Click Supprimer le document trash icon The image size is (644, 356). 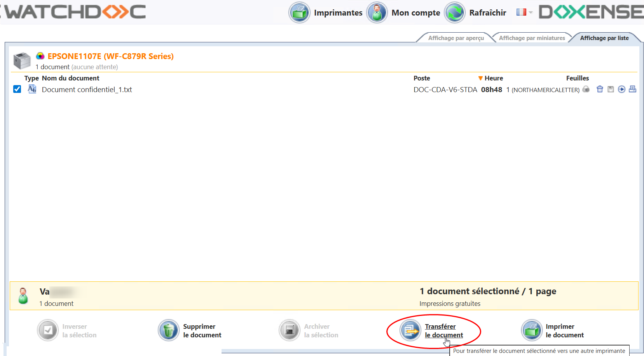pyautogui.click(x=169, y=330)
